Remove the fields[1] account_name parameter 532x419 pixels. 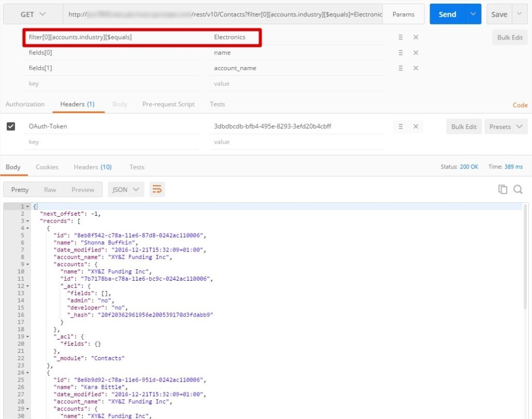click(x=416, y=68)
